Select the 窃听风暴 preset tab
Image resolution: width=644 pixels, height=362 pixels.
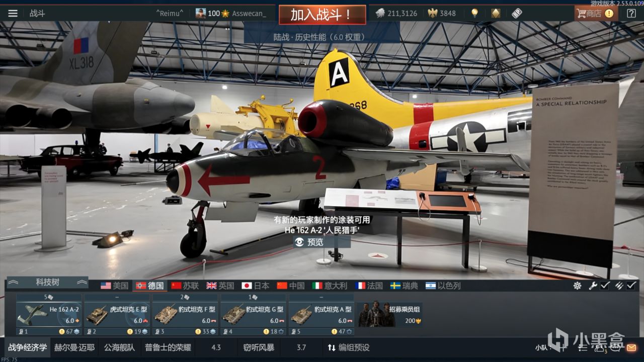pyautogui.click(x=259, y=347)
